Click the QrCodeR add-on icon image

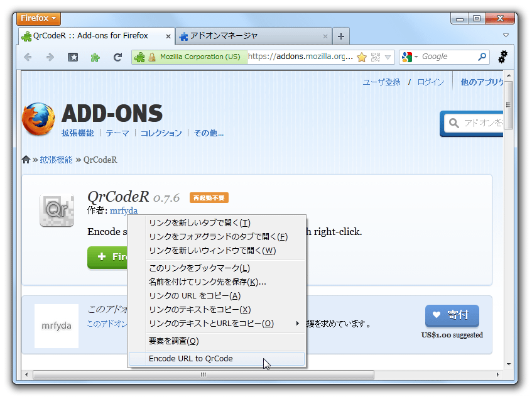(57, 210)
